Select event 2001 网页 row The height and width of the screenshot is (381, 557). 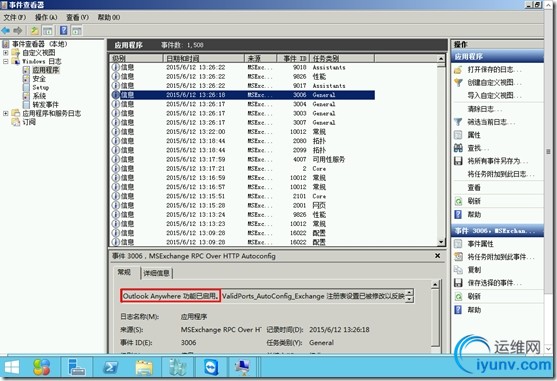point(242,205)
